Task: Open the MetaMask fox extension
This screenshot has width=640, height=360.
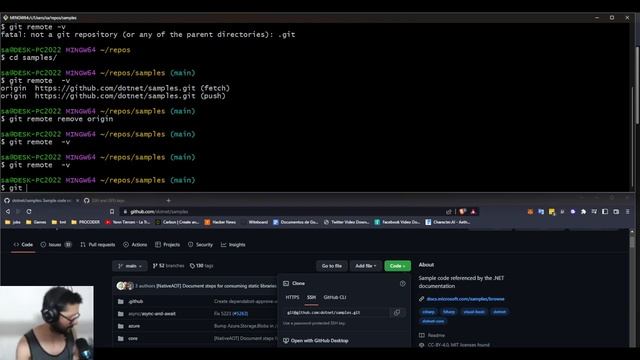Action: [530, 211]
